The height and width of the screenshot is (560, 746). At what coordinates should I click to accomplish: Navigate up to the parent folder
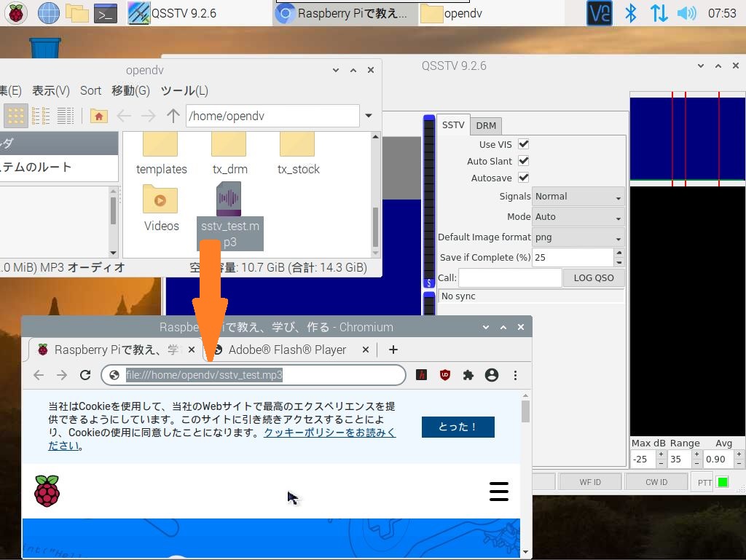173,115
